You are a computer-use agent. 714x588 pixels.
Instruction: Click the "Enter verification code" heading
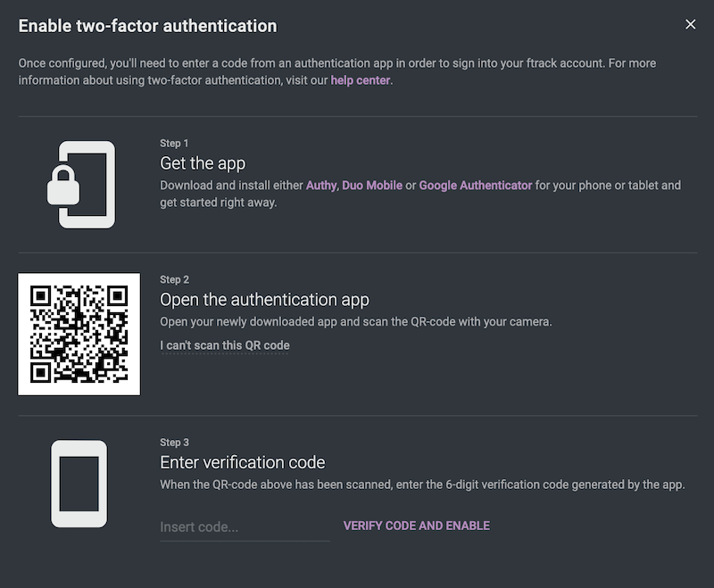coord(243,462)
